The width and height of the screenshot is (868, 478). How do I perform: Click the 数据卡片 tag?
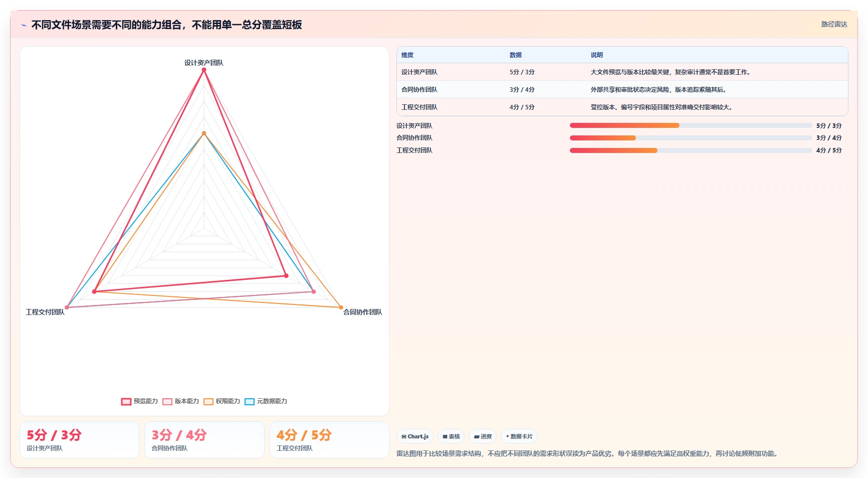pyautogui.click(x=519, y=436)
